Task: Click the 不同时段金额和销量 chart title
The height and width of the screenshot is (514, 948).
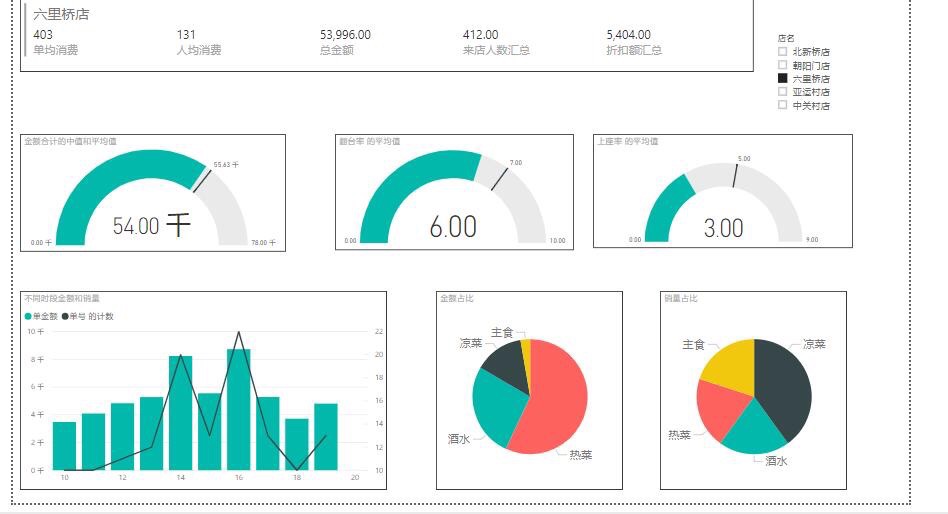Action: pos(62,298)
